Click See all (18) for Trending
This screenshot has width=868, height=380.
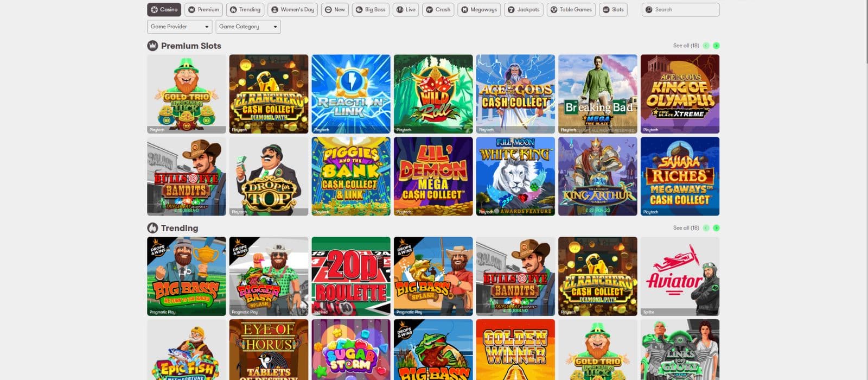(x=686, y=228)
